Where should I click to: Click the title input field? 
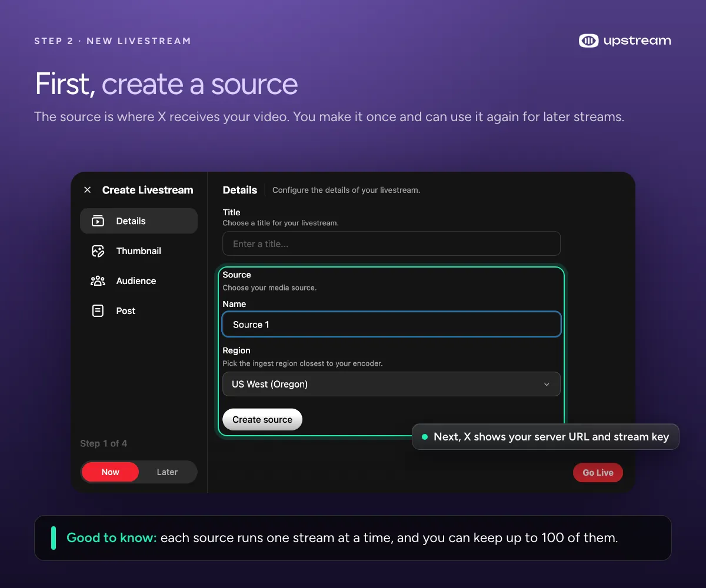point(391,243)
